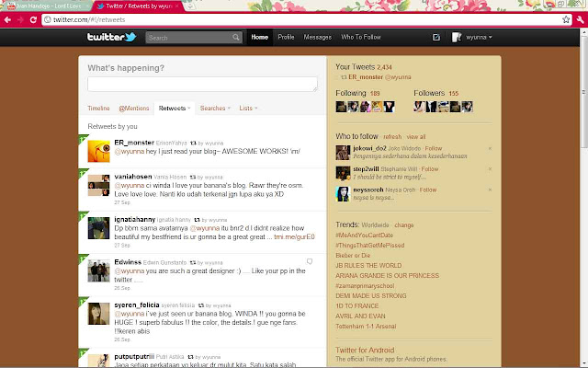Click Twitter for Android link
This screenshot has width=588, height=368.
coord(365,350)
